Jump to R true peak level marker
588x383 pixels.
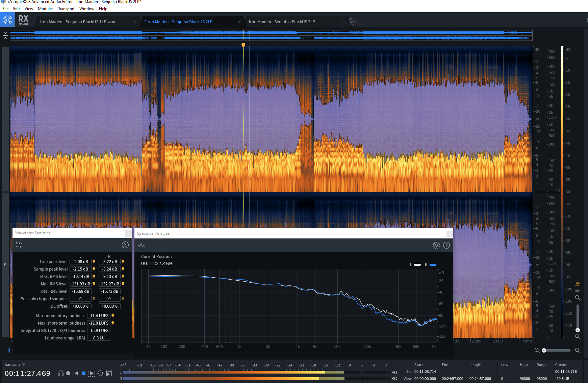click(123, 261)
